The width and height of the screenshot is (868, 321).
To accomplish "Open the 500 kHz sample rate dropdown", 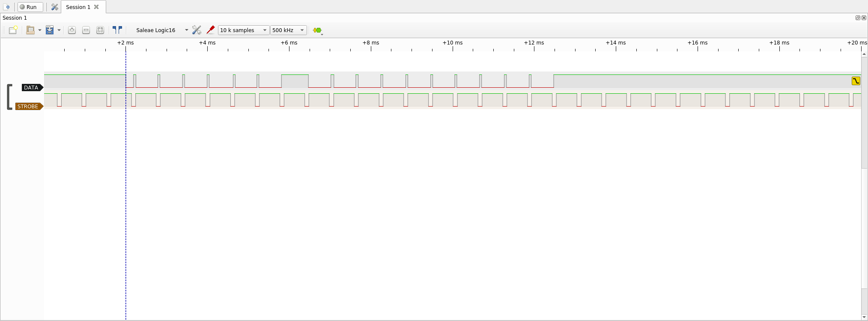I will click(x=288, y=30).
